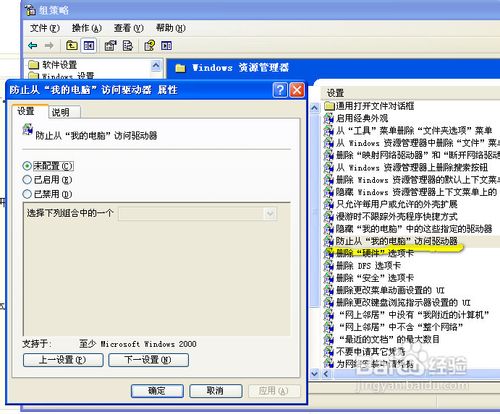Select 从“工具”菜单删除“文件夹选项”菜单 policy
Viewport: 500px width, 414px height.
tap(414, 130)
